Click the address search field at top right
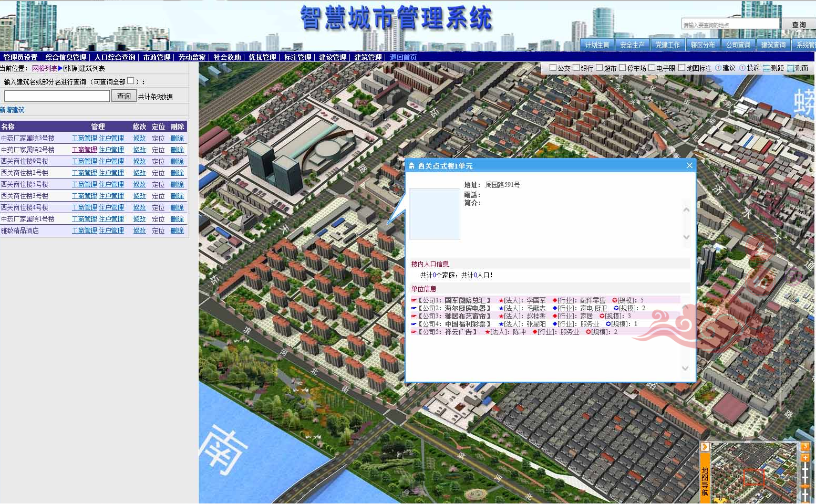This screenshot has height=504, width=816. pos(730,24)
